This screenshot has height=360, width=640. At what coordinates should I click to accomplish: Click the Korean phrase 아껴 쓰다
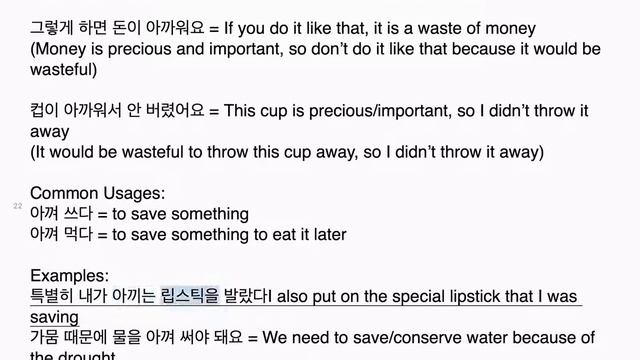pos(62,213)
